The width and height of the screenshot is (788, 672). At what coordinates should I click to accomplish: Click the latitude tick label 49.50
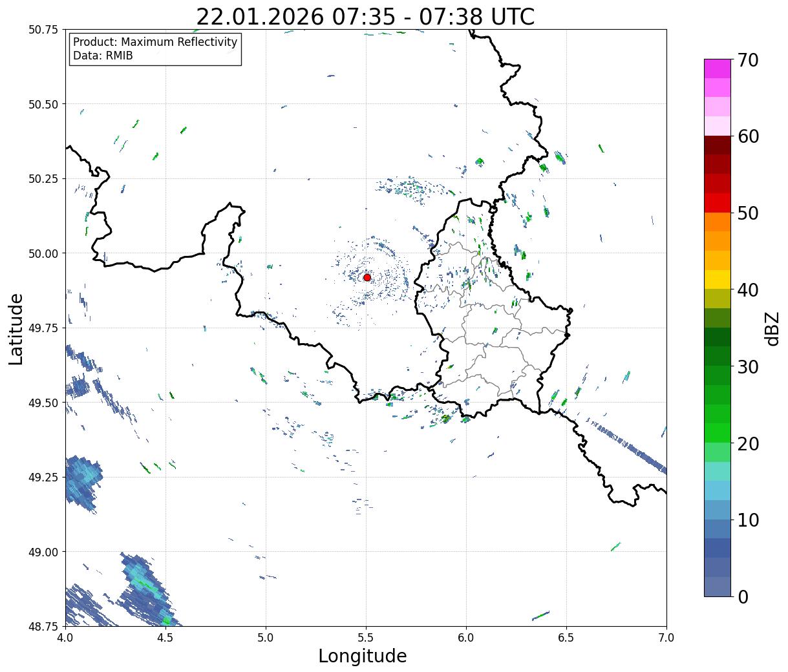coord(43,403)
